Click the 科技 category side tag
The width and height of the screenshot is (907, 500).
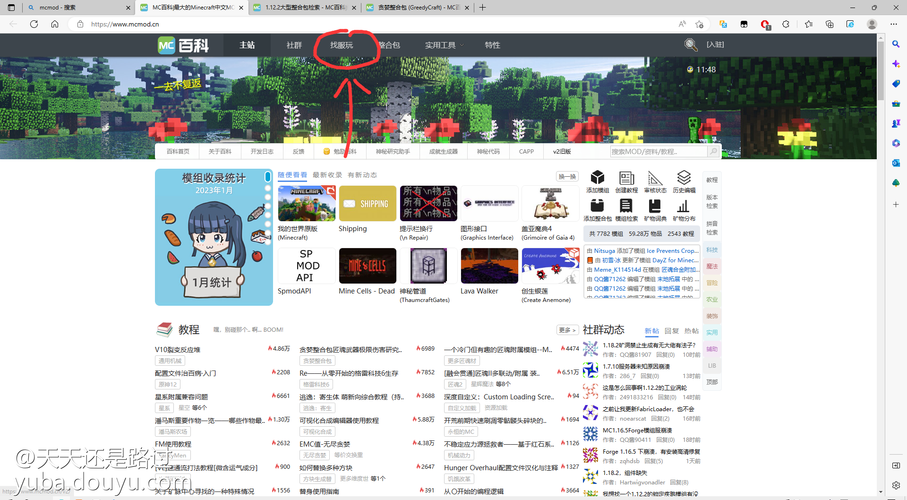click(x=712, y=250)
